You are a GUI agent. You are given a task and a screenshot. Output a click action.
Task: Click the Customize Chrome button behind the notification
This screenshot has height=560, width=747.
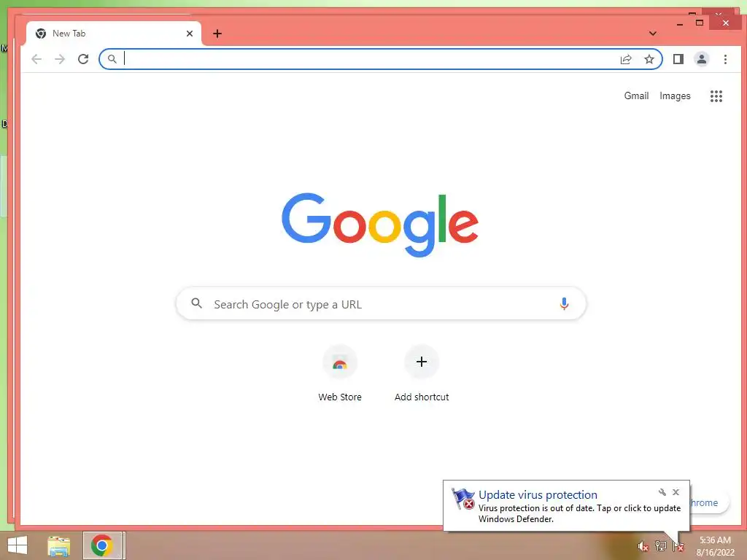(709, 502)
